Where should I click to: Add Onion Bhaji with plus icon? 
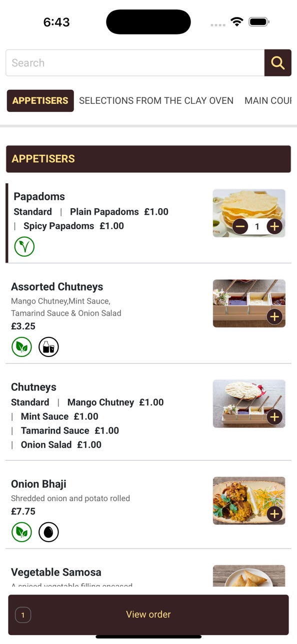274,514
